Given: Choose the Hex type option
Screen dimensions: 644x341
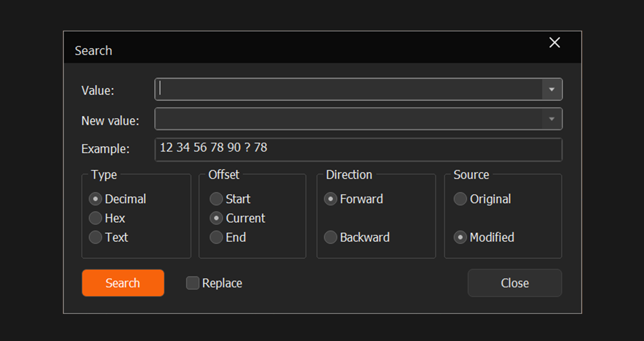Looking at the screenshot, I should tap(95, 218).
